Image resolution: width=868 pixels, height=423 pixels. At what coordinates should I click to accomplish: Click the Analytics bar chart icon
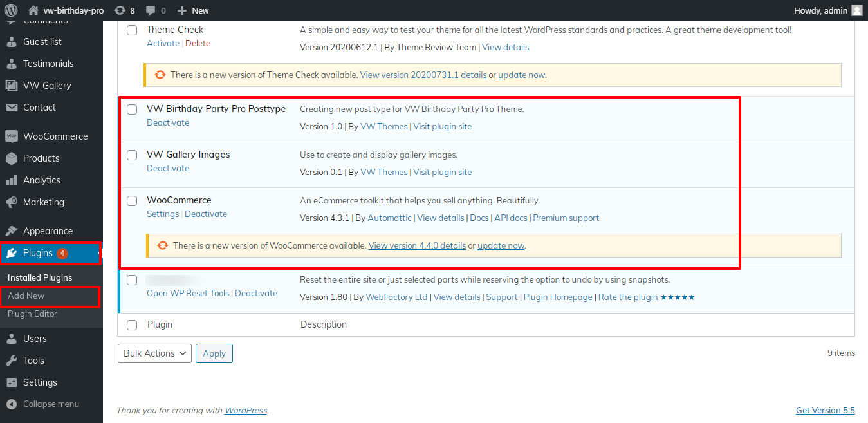click(x=12, y=180)
